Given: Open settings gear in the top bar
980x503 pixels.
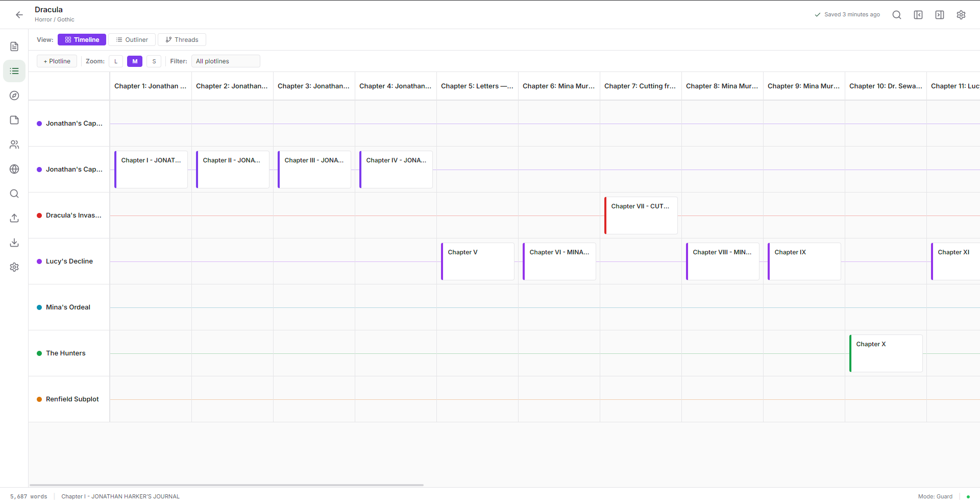Looking at the screenshot, I should pos(961,15).
